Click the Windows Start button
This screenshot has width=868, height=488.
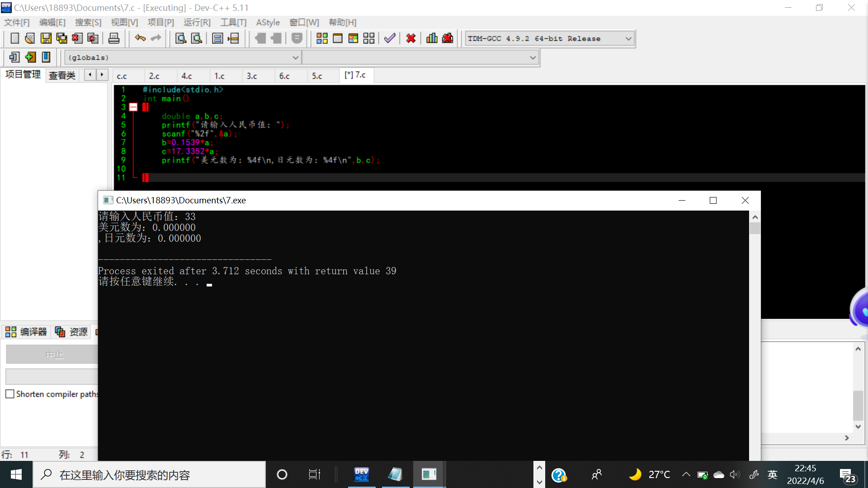pyautogui.click(x=16, y=474)
